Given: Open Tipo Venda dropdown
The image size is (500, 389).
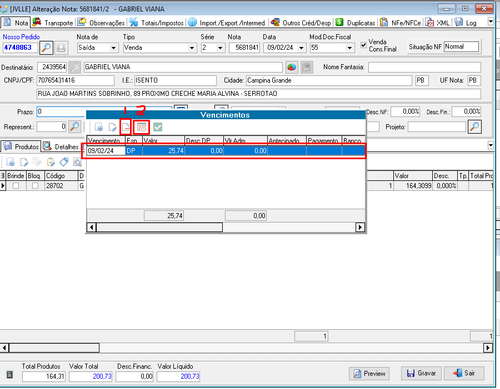Looking at the screenshot, I should point(192,48).
